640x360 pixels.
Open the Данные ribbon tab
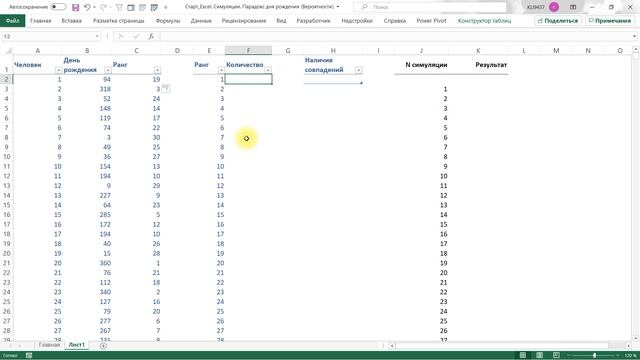[201, 21]
